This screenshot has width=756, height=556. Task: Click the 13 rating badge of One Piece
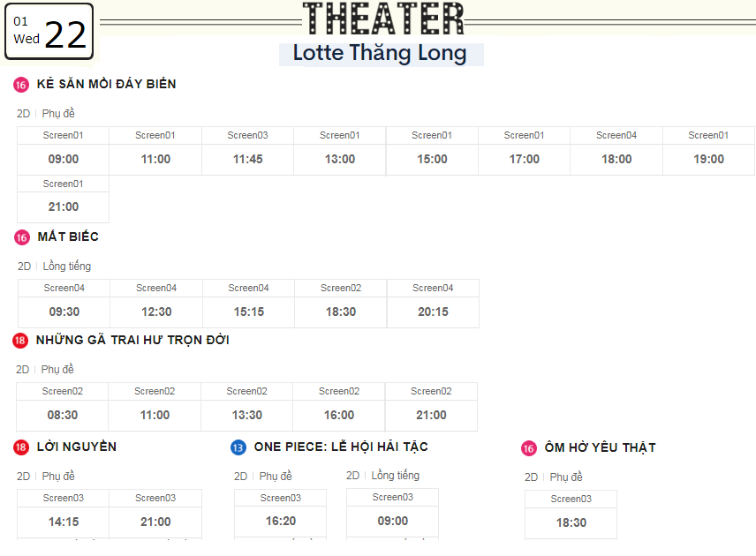(x=238, y=447)
